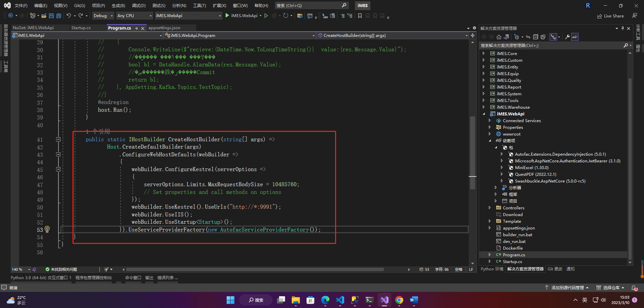Open the 调试(D) menu

point(139,5)
